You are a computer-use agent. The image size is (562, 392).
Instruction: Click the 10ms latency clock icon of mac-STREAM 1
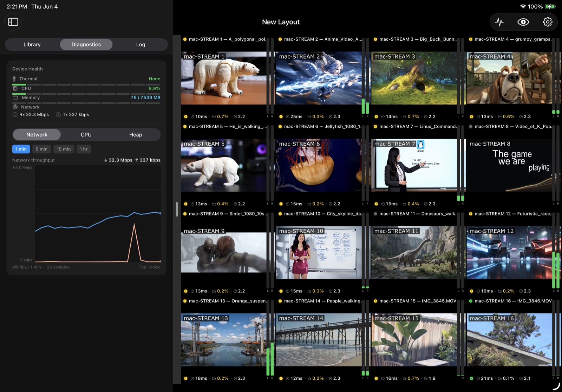pos(192,117)
